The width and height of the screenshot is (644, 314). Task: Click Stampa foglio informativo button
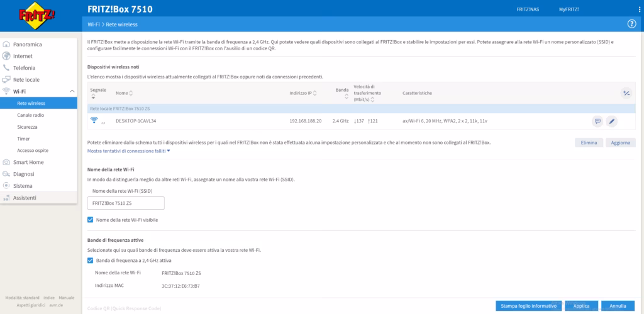pos(528,306)
